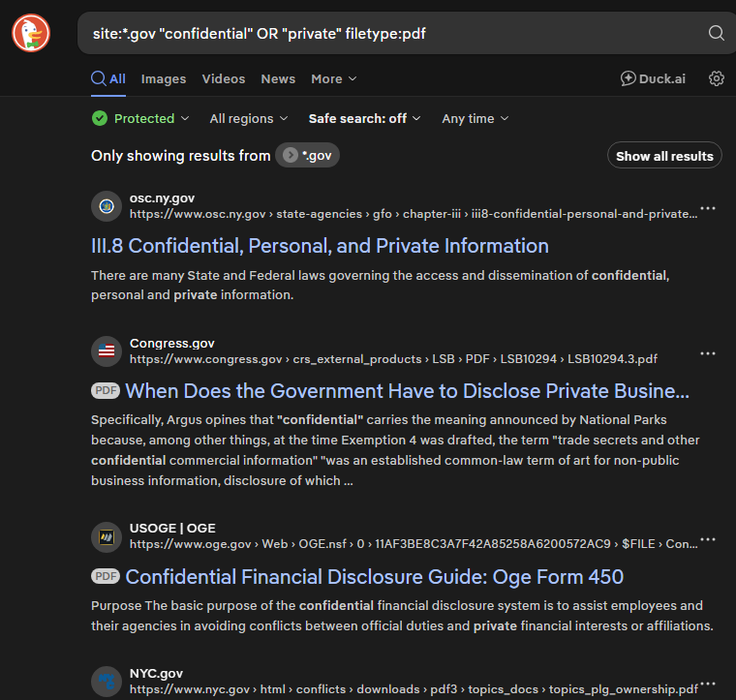Open the All regions dropdown
The image size is (736, 700).
[249, 119]
